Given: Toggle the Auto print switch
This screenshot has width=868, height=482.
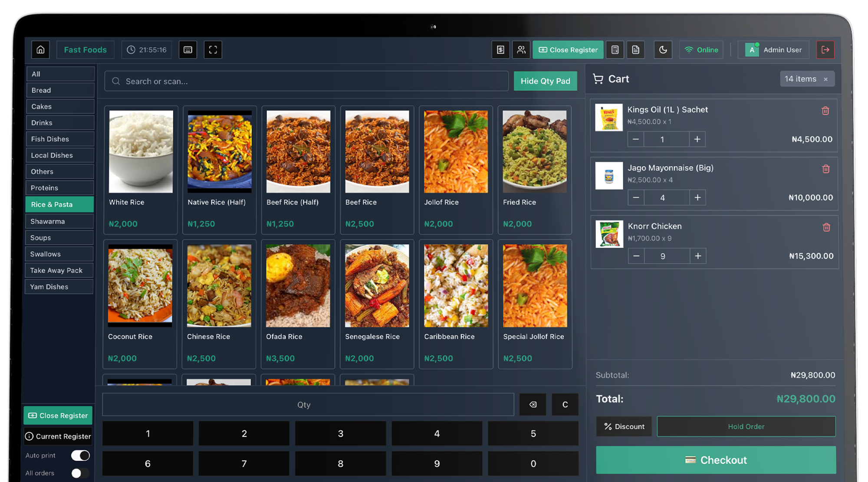Looking at the screenshot, I should [80, 456].
